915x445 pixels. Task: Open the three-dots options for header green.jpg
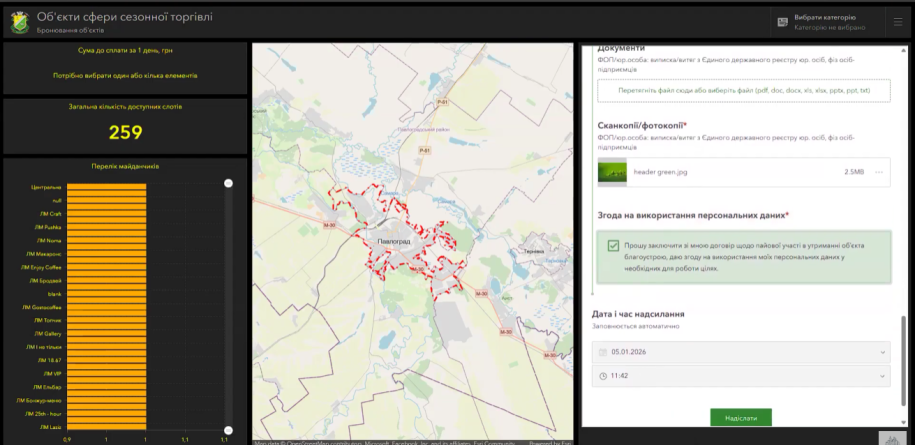879,172
